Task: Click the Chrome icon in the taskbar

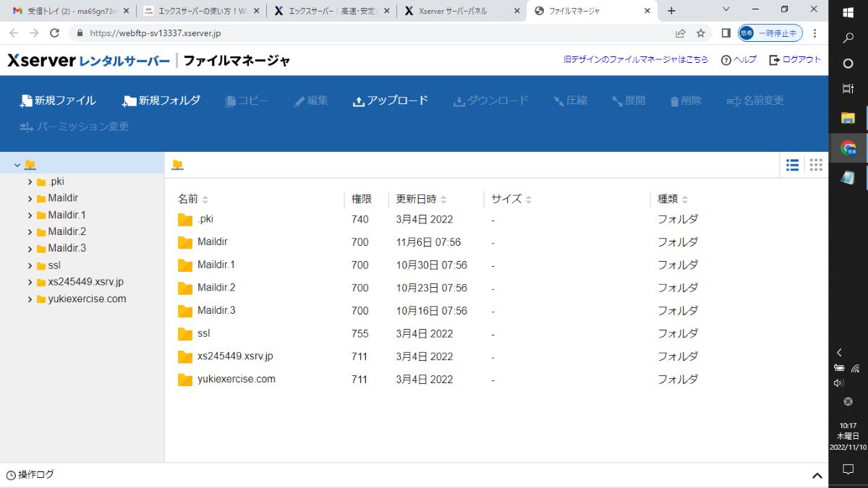Action: click(x=848, y=147)
